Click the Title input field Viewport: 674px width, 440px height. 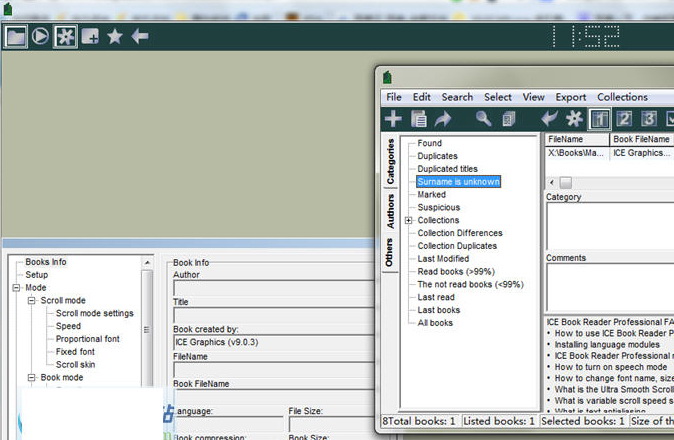coord(275,315)
